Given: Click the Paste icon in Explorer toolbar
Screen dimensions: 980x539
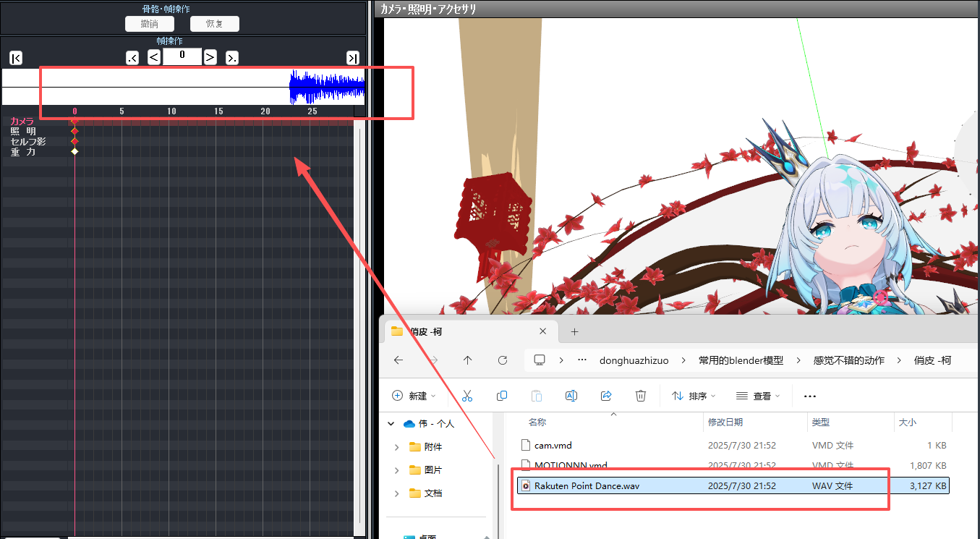Looking at the screenshot, I should (x=537, y=396).
